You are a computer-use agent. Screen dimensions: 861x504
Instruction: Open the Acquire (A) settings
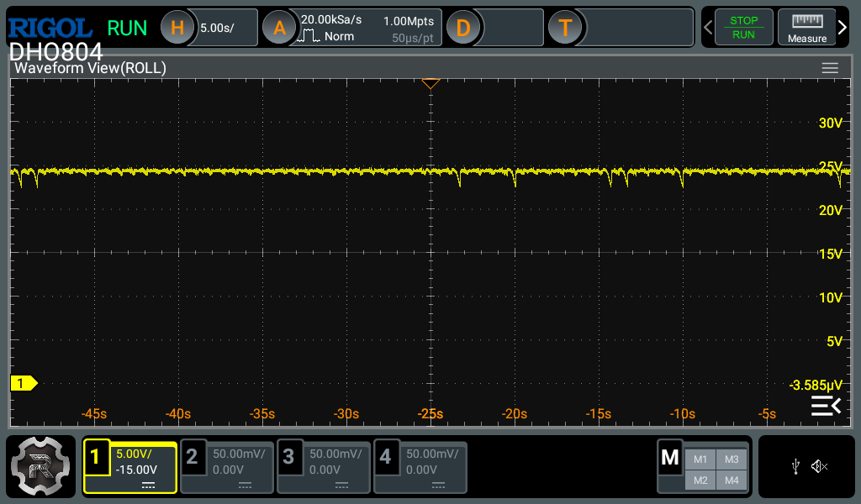[x=279, y=28]
